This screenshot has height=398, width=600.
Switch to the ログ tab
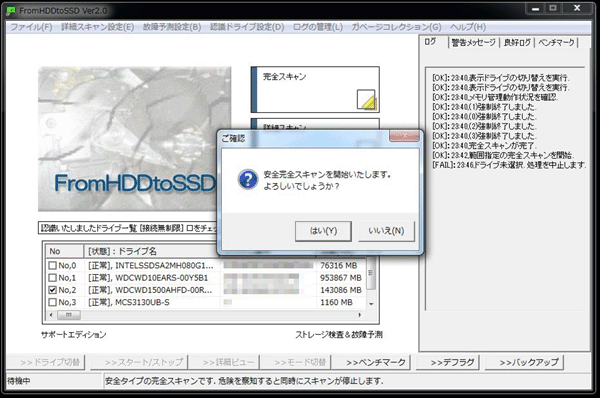tap(430, 42)
